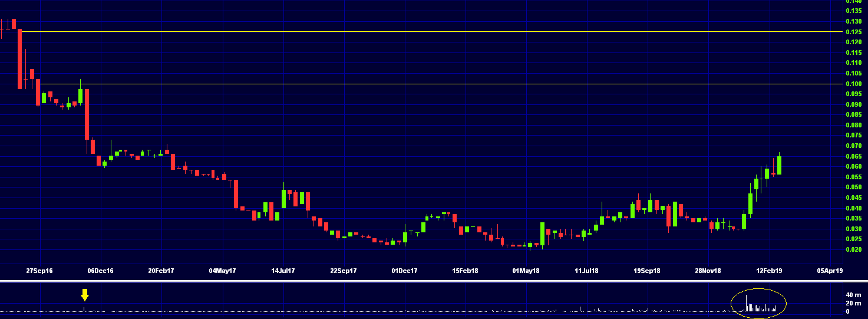Image resolution: width=868 pixels, height=319 pixels.
Task: Select the 15Feb18 date label
Action: click(x=465, y=271)
